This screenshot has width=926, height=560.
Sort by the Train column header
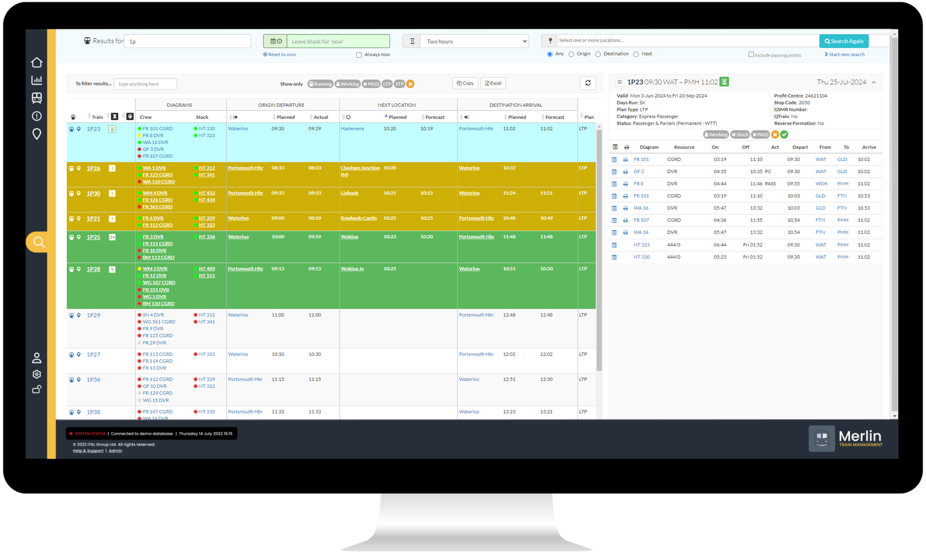pyautogui.click(x=97, y=117)
